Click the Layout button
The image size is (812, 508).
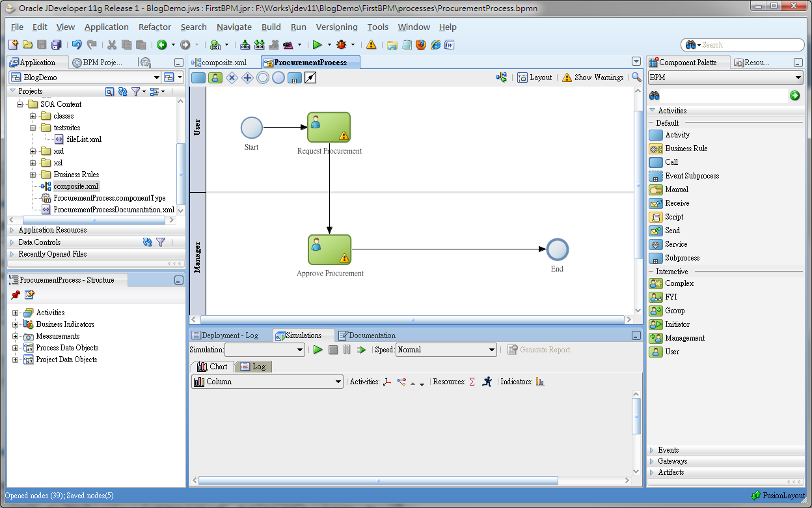(535, 78)
